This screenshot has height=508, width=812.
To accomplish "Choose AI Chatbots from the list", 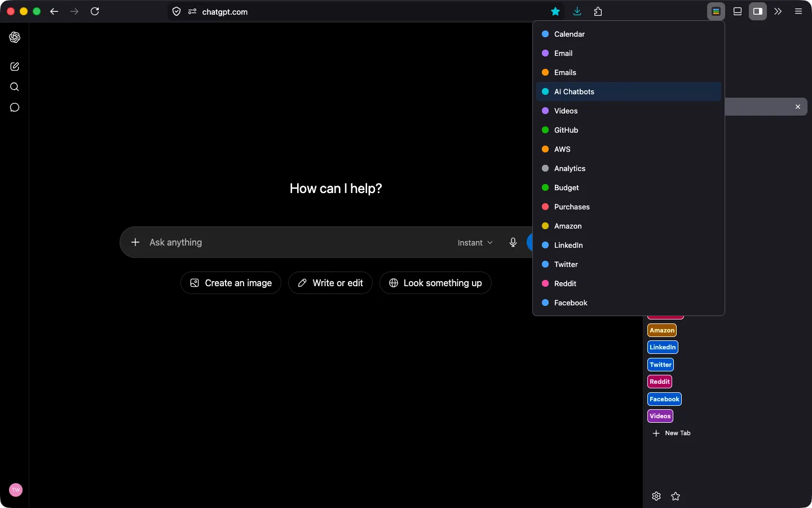I will (629, 91).
